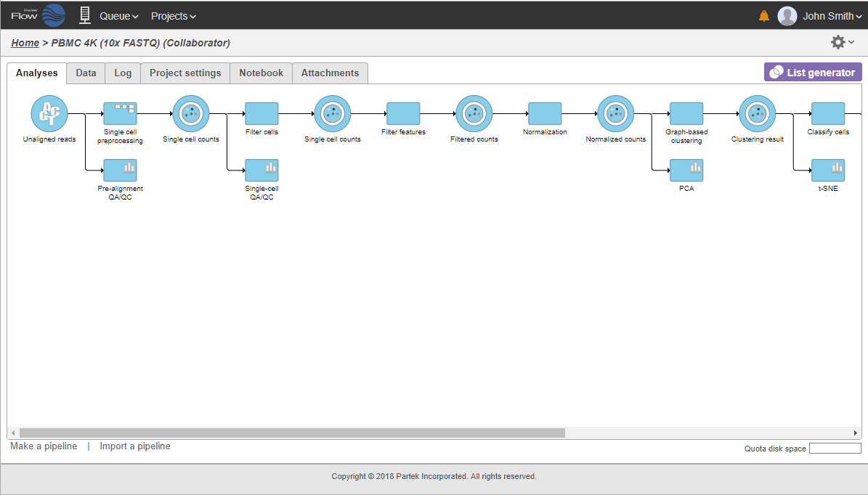The width and height of the screenshot is (868, 495).
Task: View notifications via the bell icon
Action: [x=763, y=16]
